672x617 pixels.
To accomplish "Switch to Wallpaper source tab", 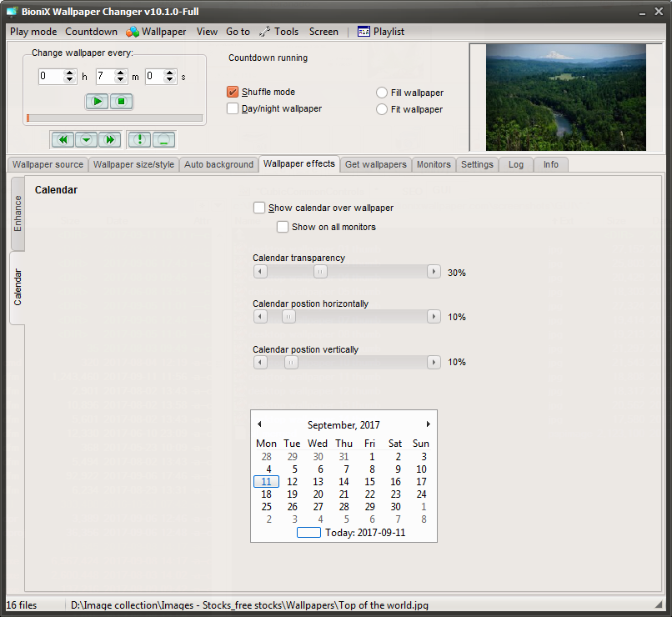I will pos(48,164).
